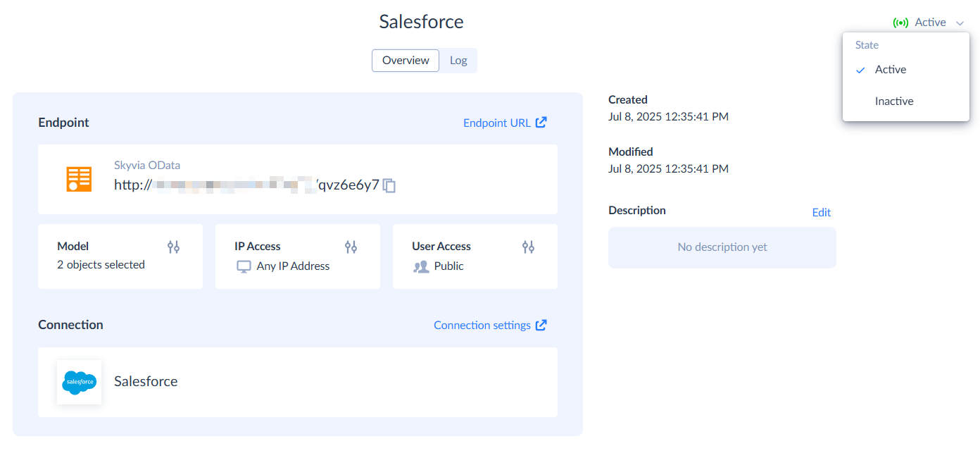Click the 'No description yet' box
The image size is (980, 470).
(x=722, y=247)
